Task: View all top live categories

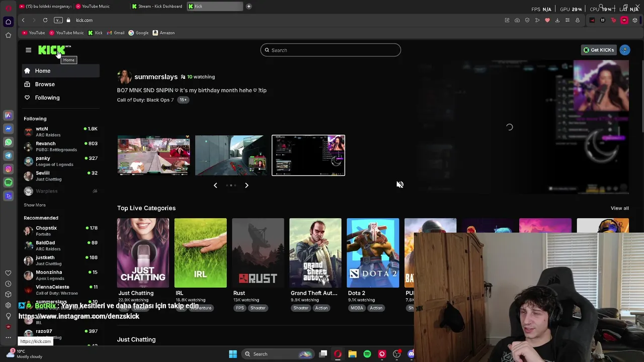Action: pos(619,208)
